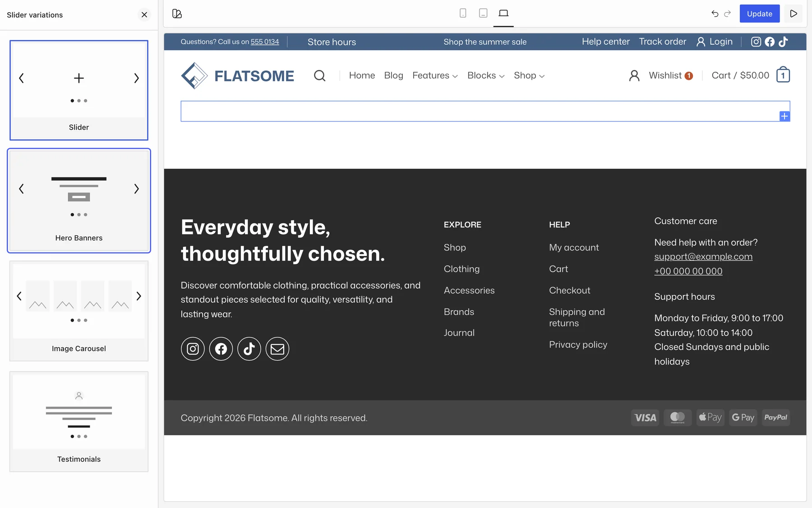
Task: Open Shop the summer sale link
Action: tap(485, 42)
